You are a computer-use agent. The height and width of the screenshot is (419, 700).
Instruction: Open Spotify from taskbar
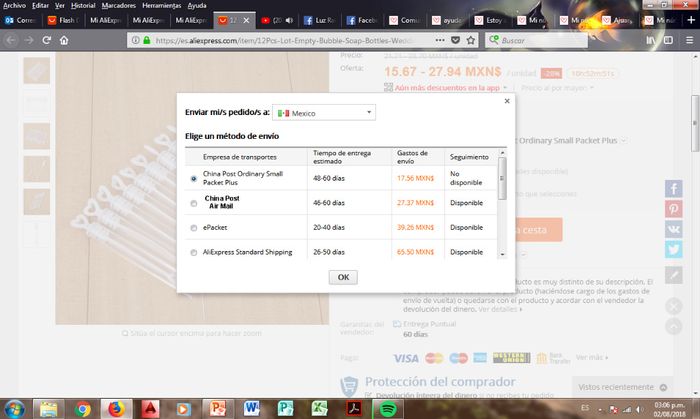click(x=388, y=409)
